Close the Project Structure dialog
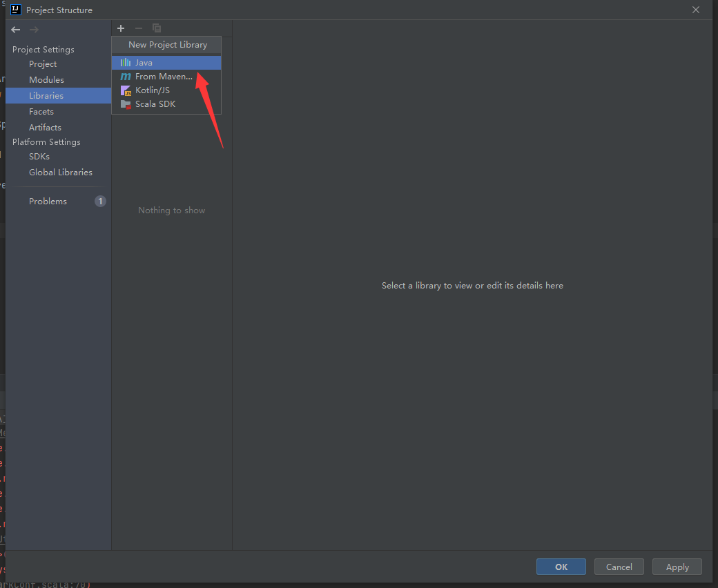The height and width of the screenshot is (588, 718). [696, 10]
